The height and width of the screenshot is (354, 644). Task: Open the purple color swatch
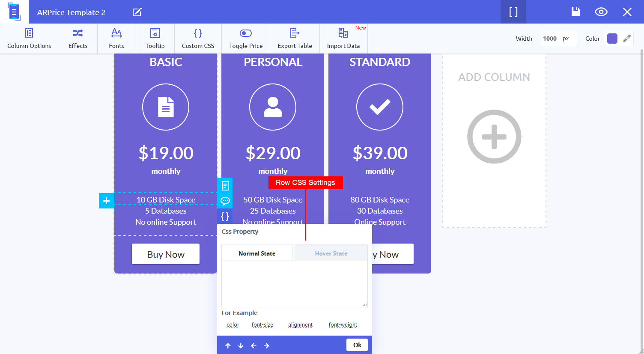[x=612, y=39]
